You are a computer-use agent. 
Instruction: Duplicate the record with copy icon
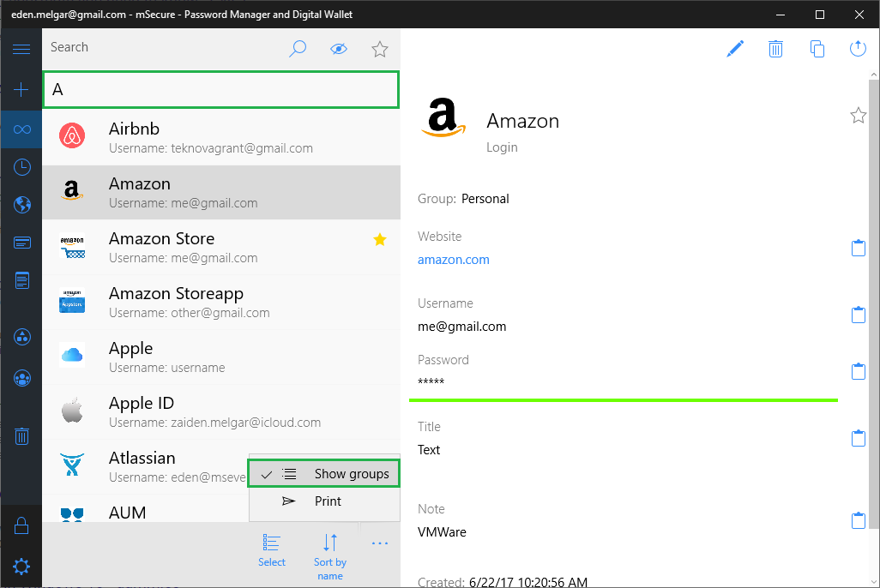817,49
